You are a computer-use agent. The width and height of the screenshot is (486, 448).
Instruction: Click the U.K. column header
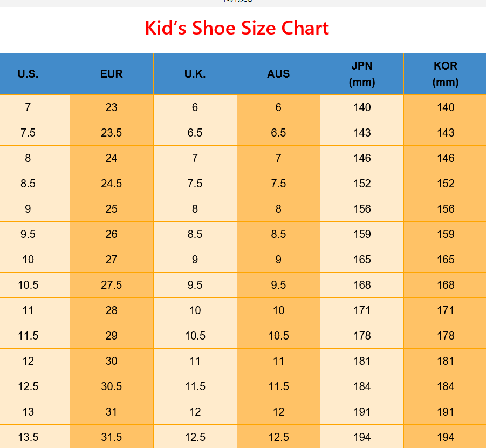point(195,74)
